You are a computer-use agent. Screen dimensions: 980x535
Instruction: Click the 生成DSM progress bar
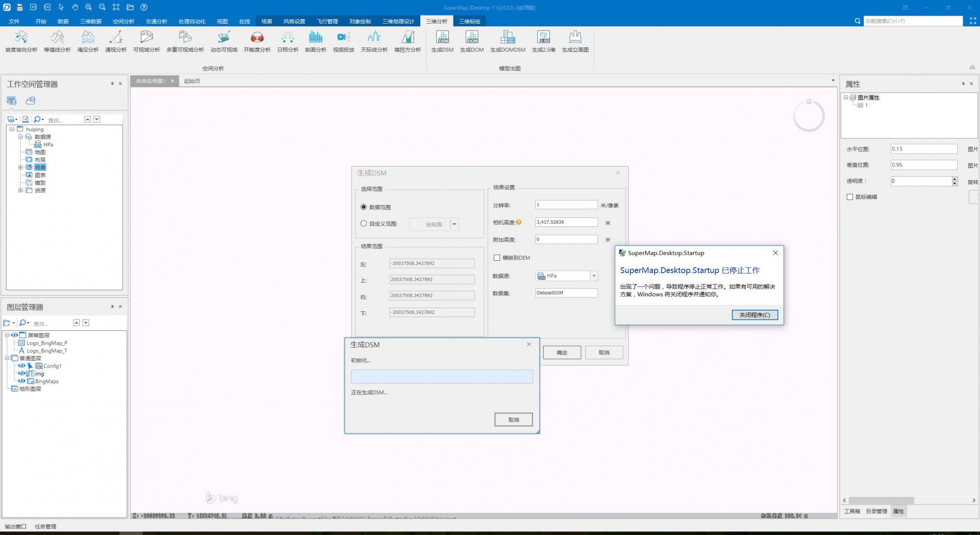[442, 376]
